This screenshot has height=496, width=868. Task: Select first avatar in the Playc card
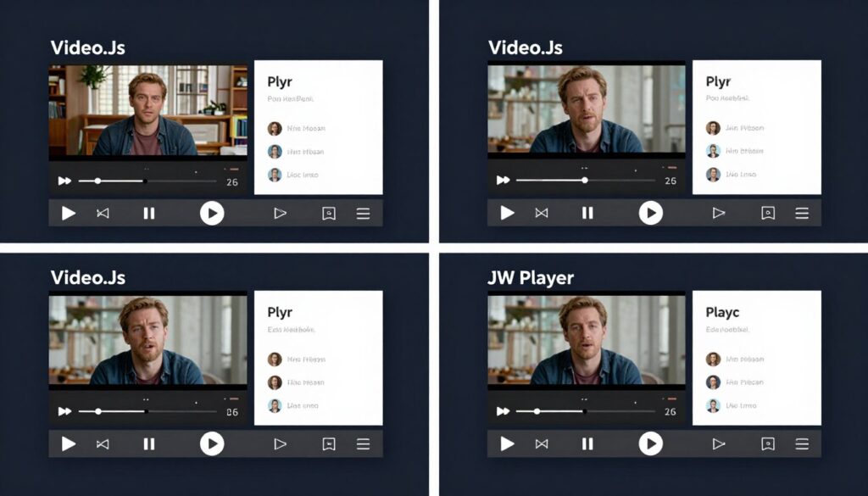713,359
